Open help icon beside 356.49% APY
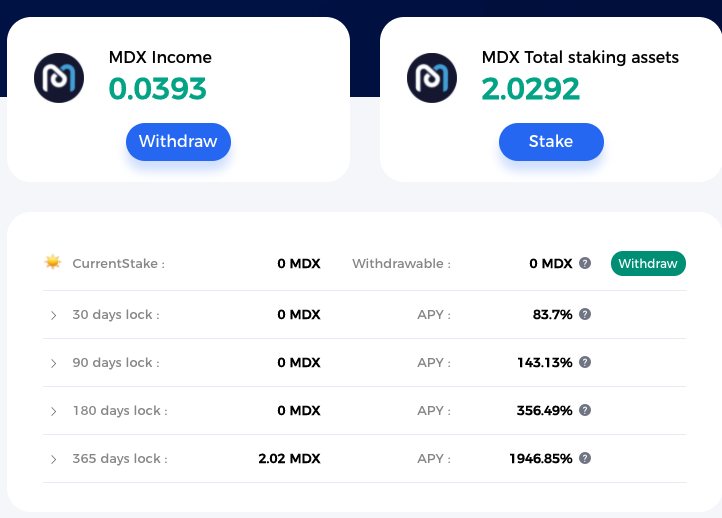 585,410
